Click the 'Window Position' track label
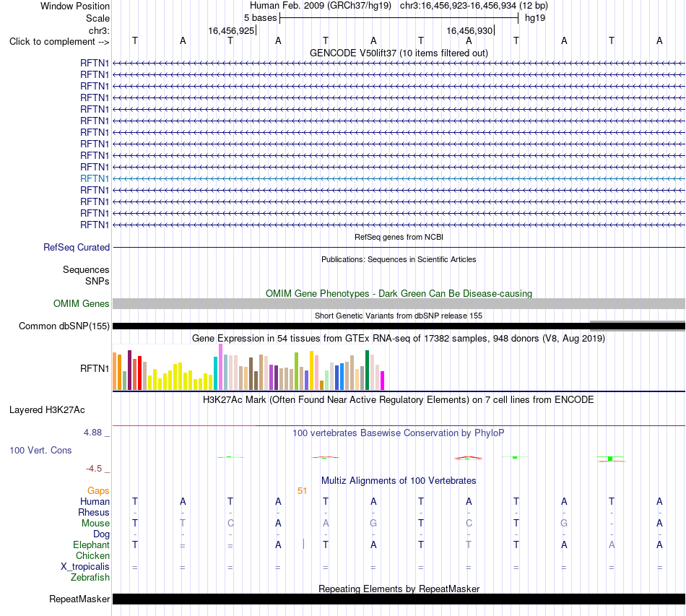 point(75,6)
